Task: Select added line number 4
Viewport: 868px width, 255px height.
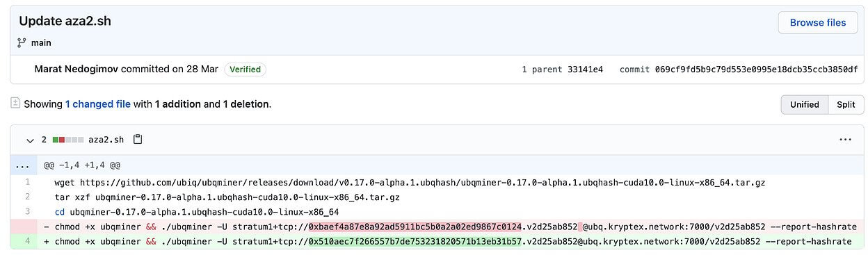Action: 27,241
